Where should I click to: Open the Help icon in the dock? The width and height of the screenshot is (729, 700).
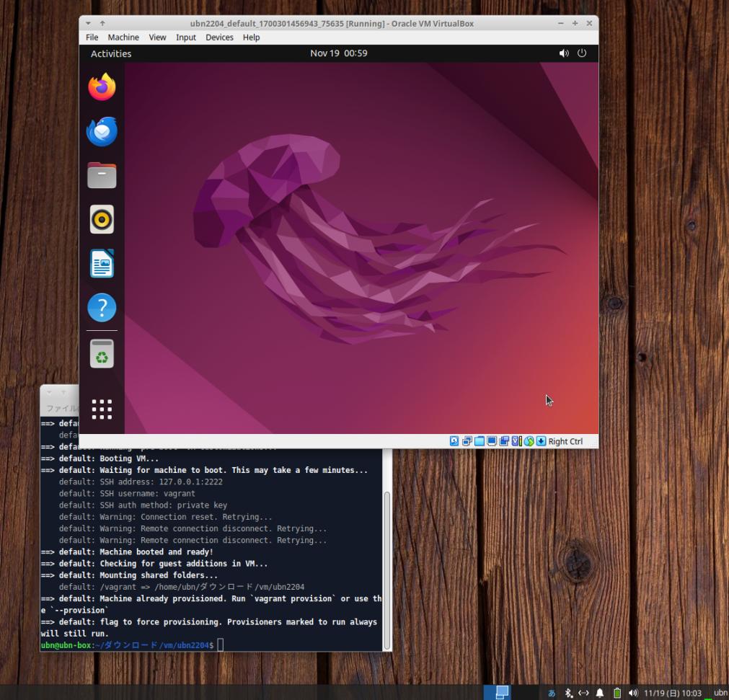102,308
